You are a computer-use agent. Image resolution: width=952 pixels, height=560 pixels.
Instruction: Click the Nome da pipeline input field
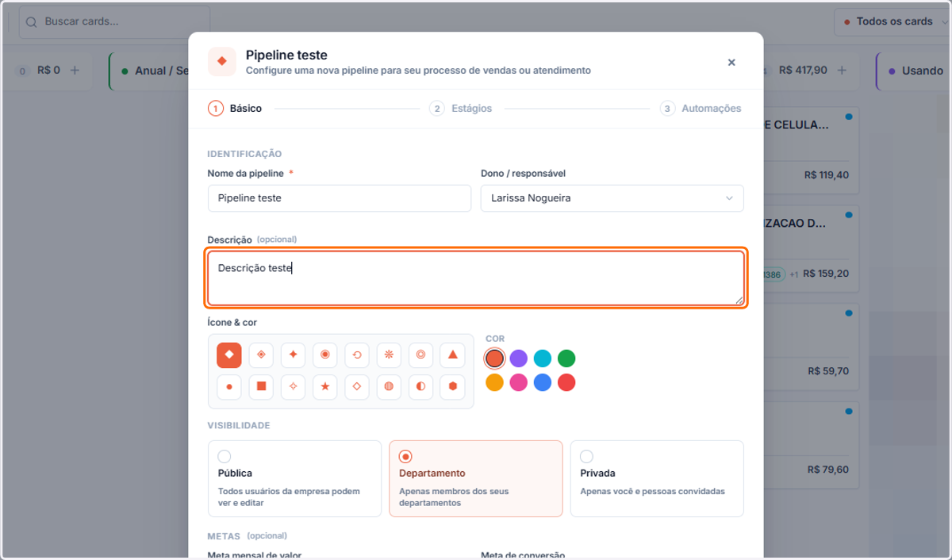click(340, 198)
